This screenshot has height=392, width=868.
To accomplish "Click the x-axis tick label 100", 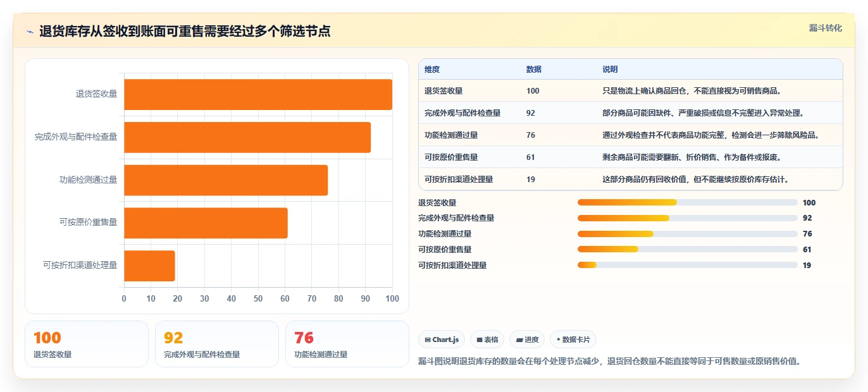I will 392,298.
